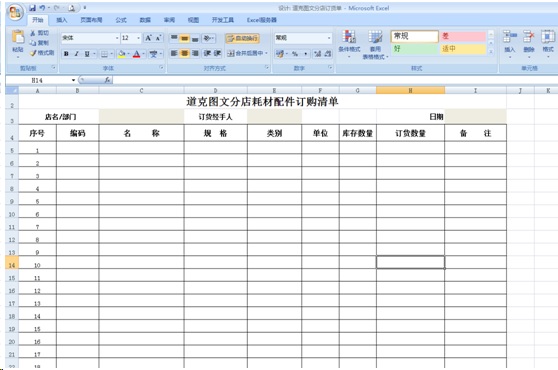
Task: Select the column H header
Action: [410, 90]
